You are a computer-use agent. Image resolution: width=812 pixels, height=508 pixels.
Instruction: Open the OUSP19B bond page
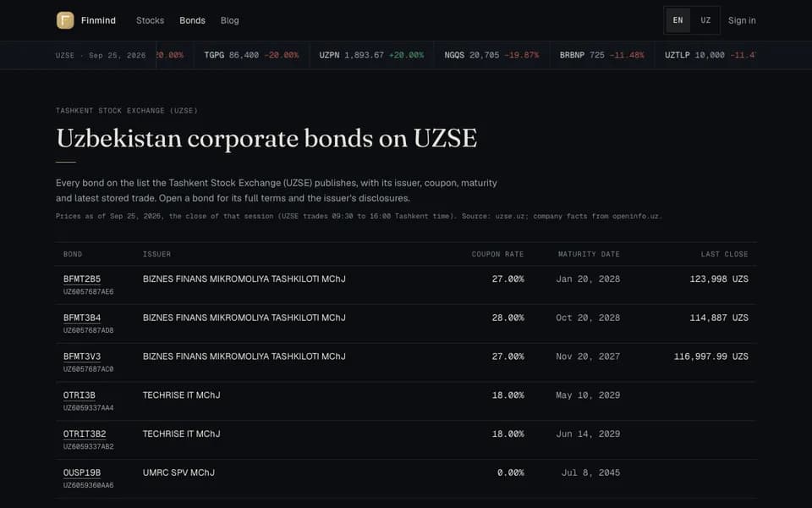(x=82, y=472)
